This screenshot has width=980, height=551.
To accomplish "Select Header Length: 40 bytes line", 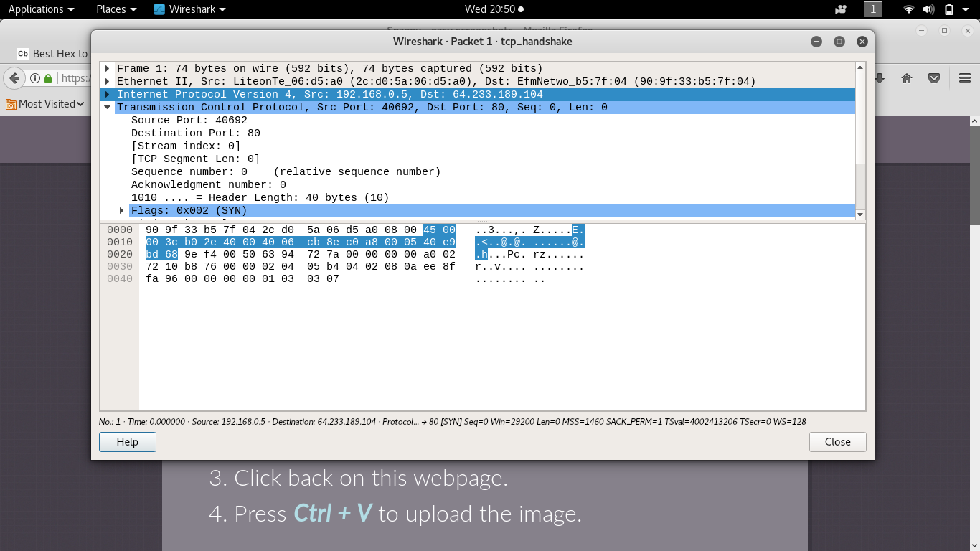I will tap(260, 198).
